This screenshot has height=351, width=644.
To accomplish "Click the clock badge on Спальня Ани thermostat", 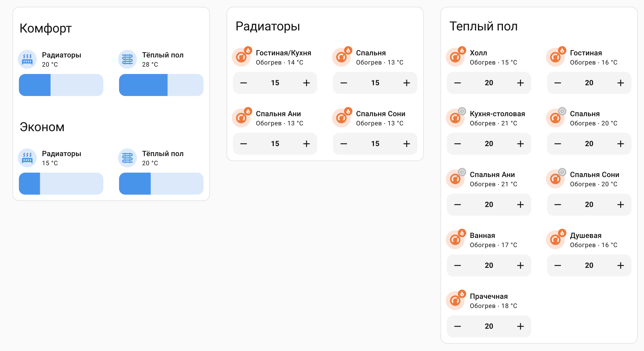I will pos(462,171).
